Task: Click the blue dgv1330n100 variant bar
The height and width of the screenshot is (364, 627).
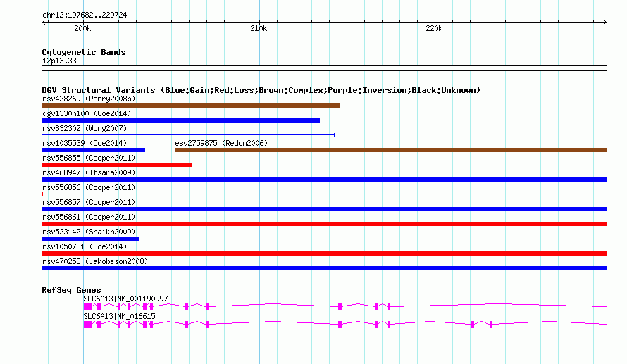Action: [x=181, y=120]
